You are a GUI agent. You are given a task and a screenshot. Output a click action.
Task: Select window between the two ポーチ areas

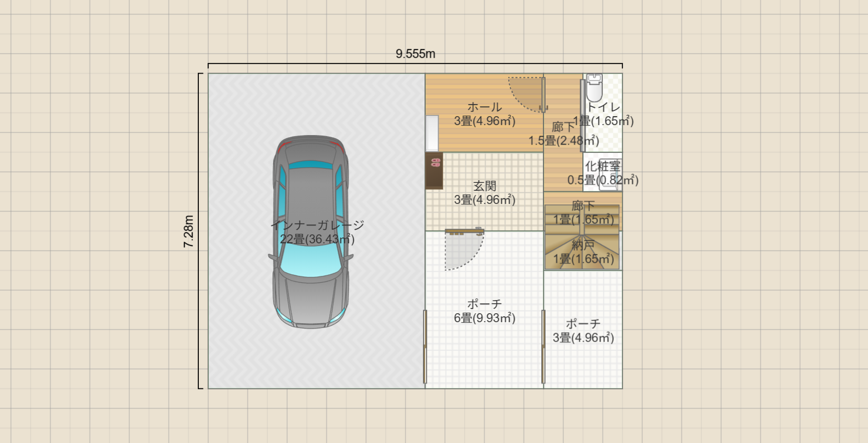(x=543, y=347)
